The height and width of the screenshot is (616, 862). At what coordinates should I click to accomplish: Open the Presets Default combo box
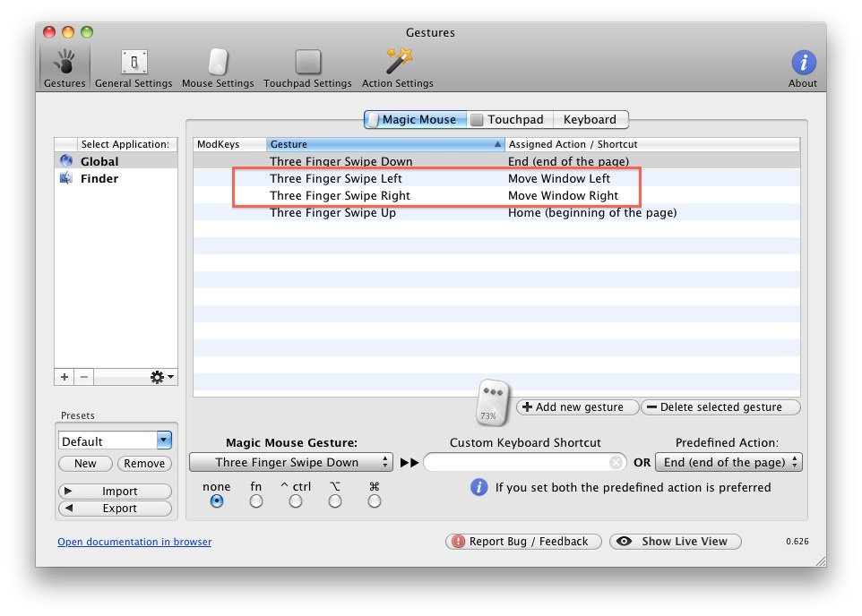[115, 441]
